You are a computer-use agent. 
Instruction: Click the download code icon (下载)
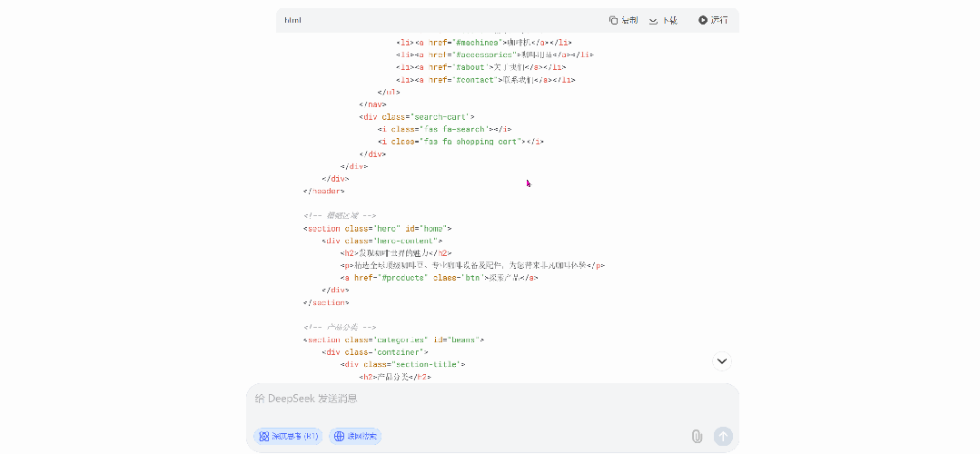663,20
